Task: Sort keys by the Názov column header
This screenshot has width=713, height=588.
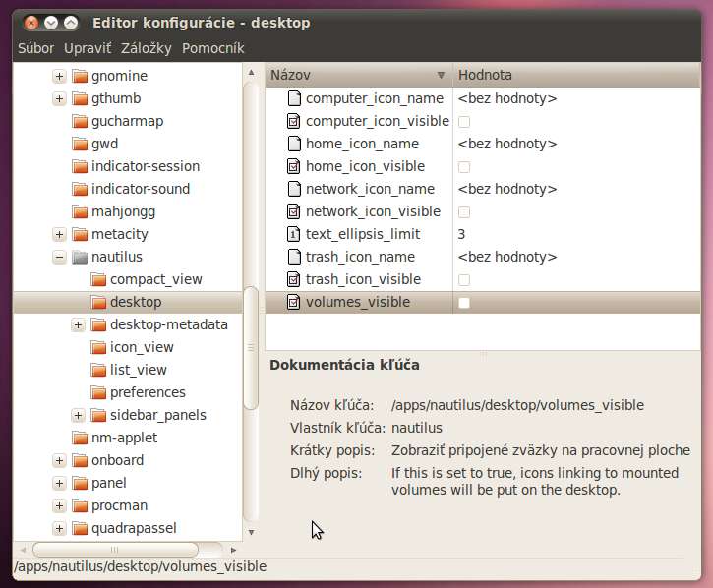Action: [x=359, y=75]
